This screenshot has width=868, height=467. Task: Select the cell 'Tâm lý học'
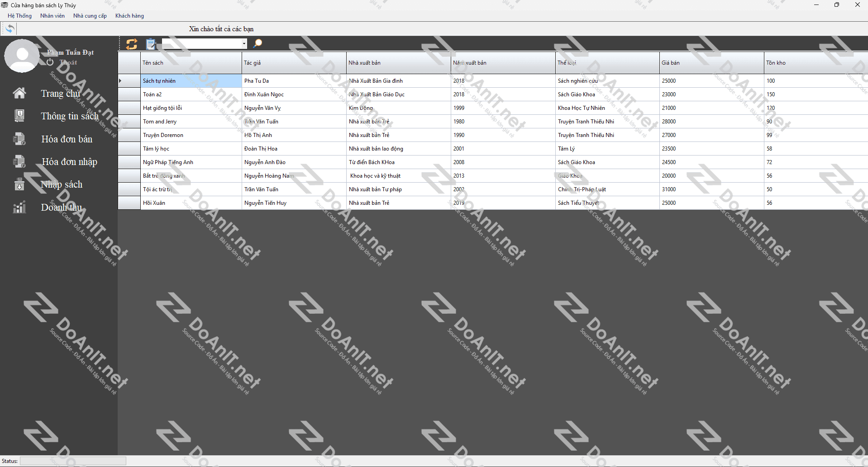(191, 149)
